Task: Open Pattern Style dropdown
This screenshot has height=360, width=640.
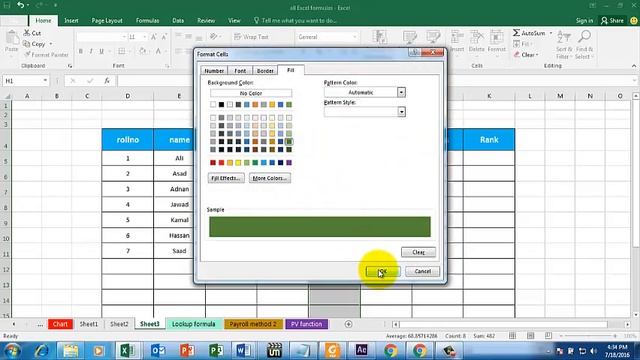Action: (x=401, y=112)
